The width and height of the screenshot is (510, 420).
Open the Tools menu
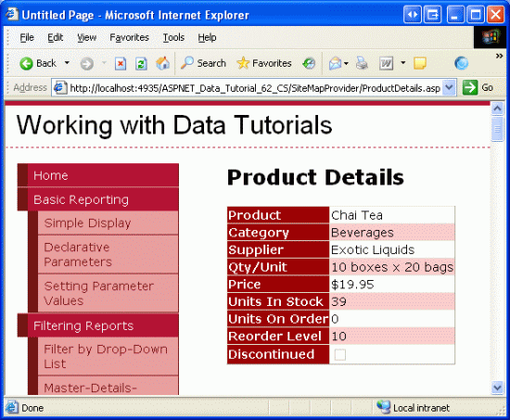173,38
